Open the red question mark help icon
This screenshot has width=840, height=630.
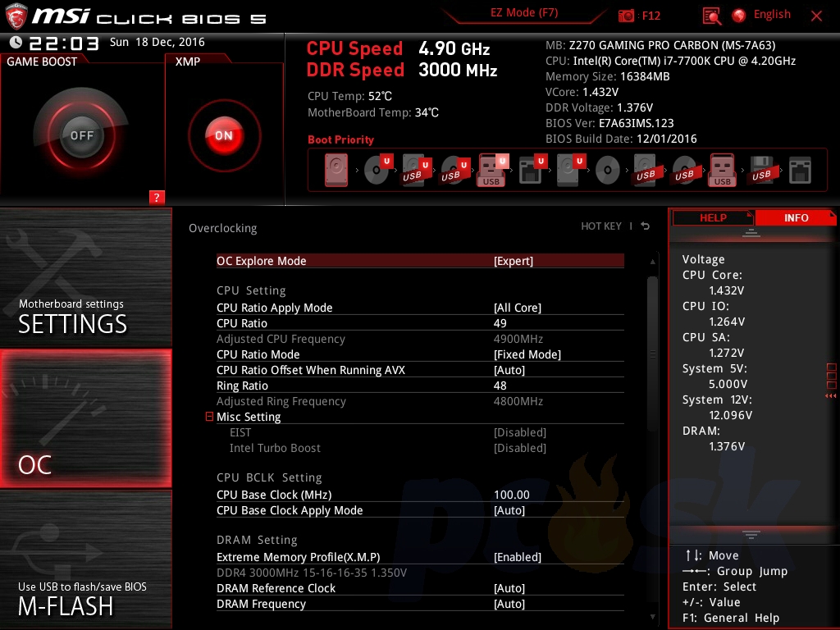tap(157, 197)
